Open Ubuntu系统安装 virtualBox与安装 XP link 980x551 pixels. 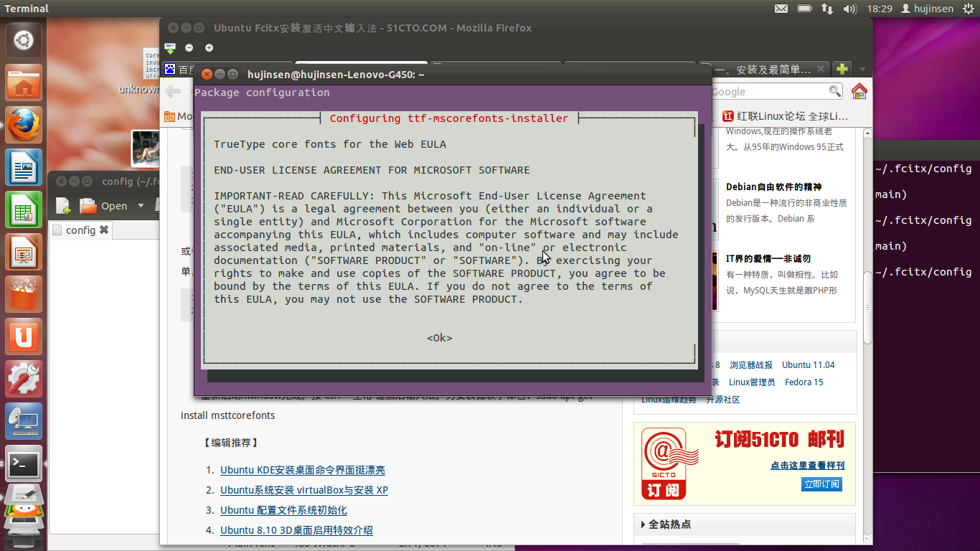point(304,490)
